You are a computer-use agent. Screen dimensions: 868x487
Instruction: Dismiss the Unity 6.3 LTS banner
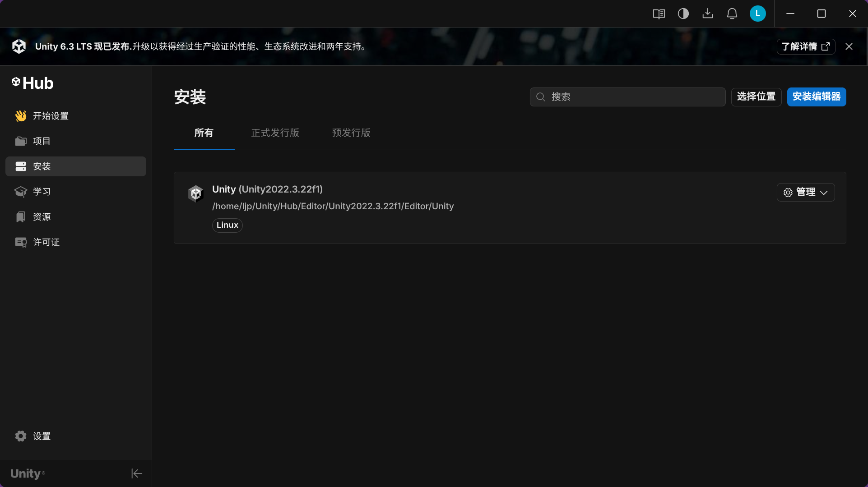[849, 46]
